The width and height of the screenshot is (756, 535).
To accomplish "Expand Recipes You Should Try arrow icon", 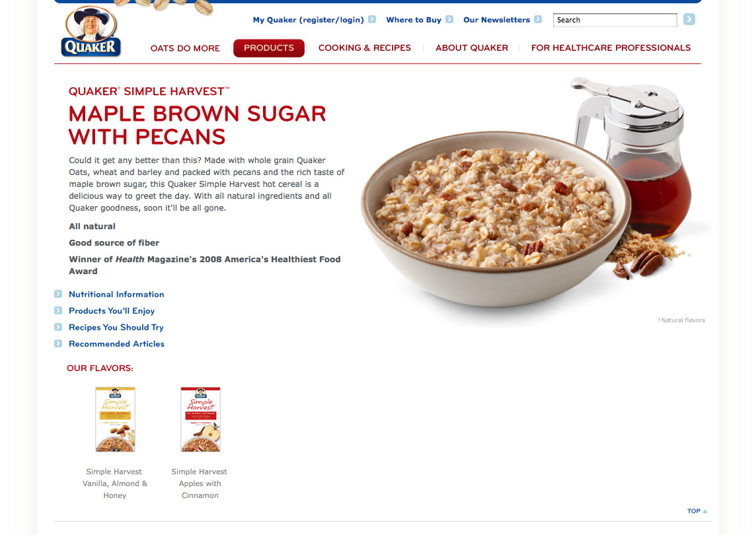I will (58, 327).
